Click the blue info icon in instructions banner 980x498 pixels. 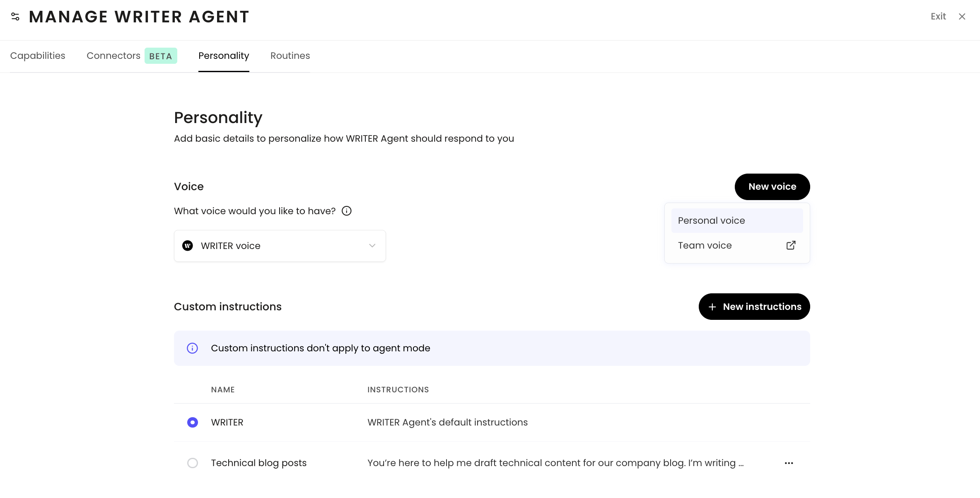(192, 348)
